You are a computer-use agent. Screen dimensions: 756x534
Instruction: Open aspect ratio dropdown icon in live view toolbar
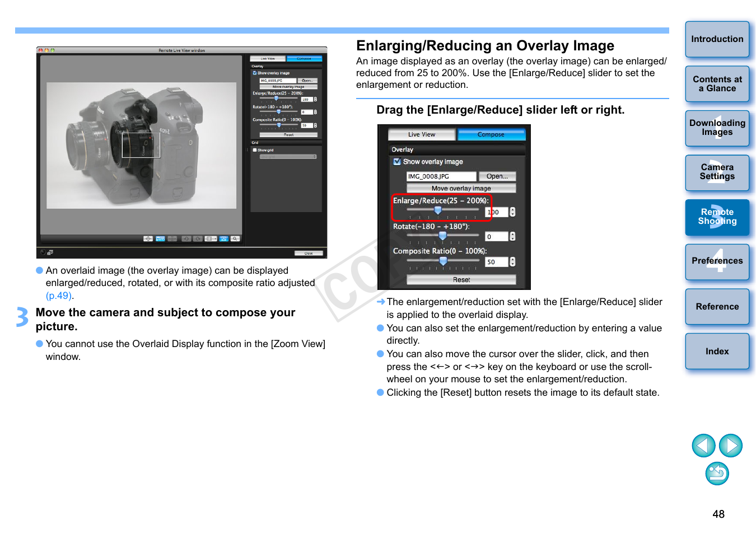tap(211, 238)
